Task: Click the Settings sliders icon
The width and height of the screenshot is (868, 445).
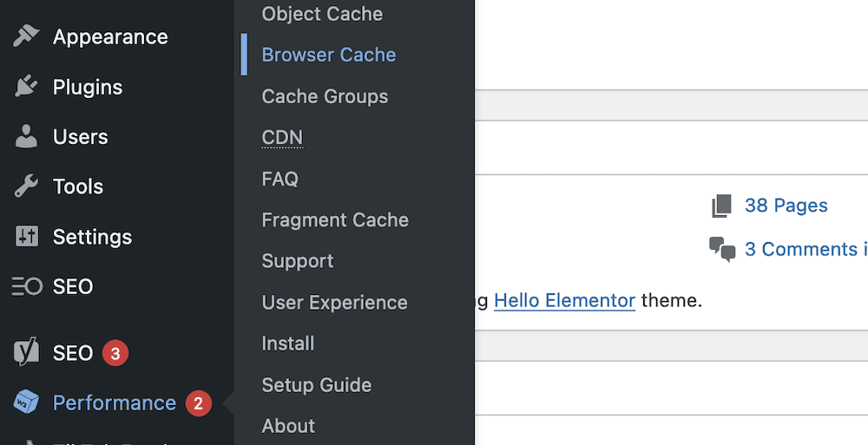Action: click(x=27, y=237)
